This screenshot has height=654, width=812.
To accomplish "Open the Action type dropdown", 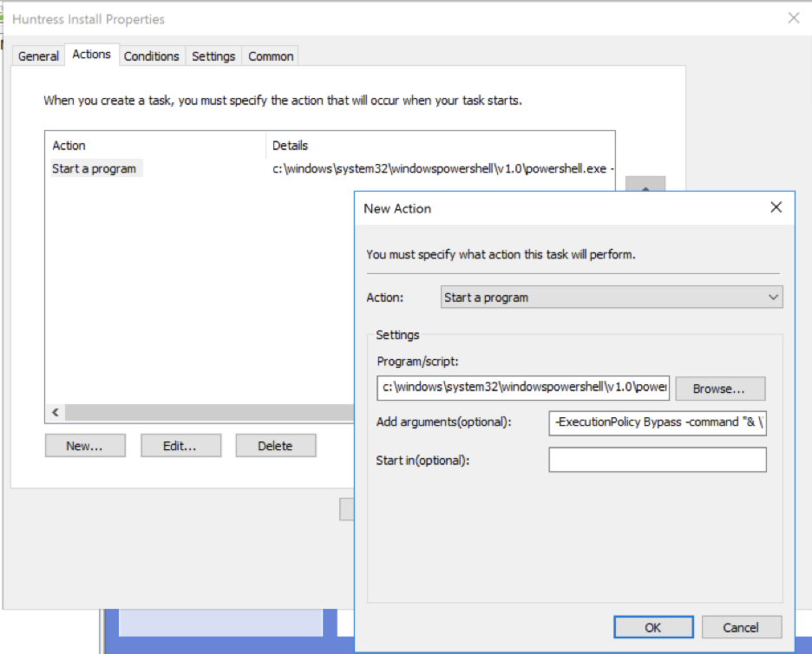I will pos(612,298).
